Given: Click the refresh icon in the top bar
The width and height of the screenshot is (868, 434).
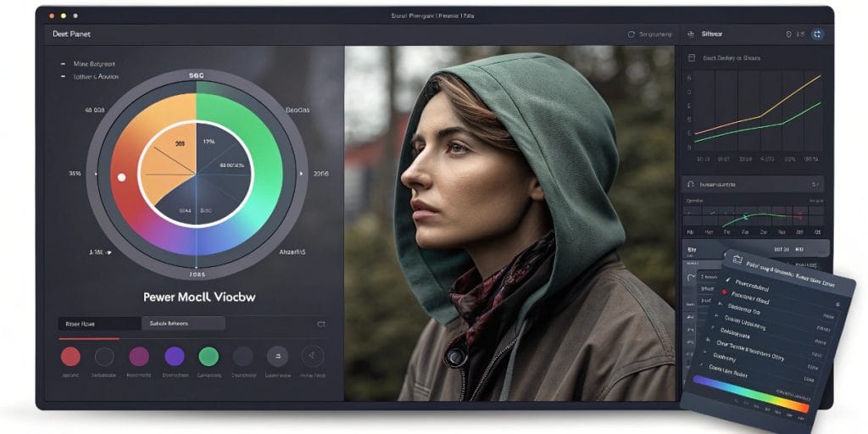Looking at the screenshot, I should click(631, 34).
